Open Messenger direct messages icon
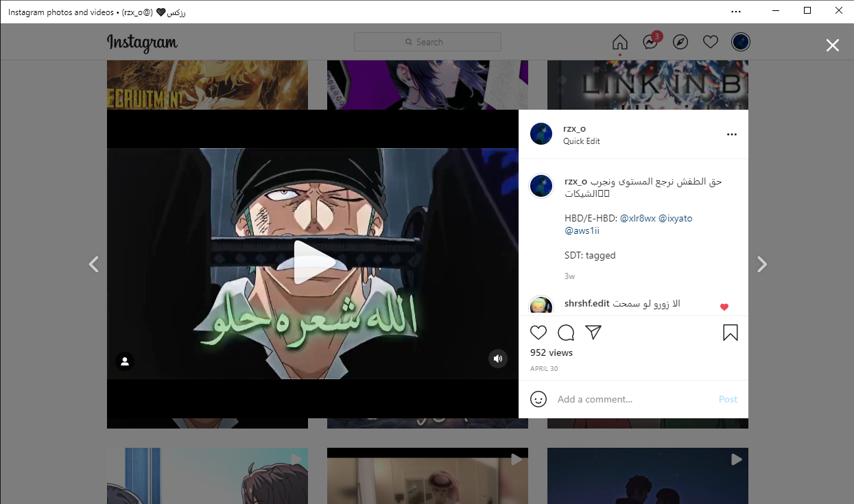 (650, 42)
